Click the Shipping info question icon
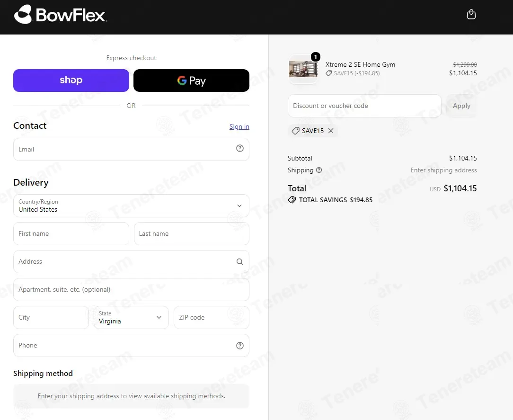 pos(319,170)
